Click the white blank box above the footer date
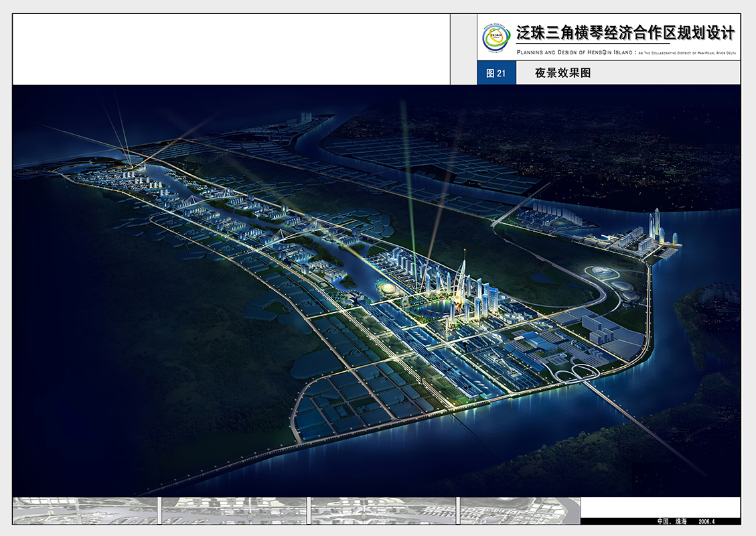The height and width of the screenshot is (536, 756). pyautogui.click(x=660, y=507)
